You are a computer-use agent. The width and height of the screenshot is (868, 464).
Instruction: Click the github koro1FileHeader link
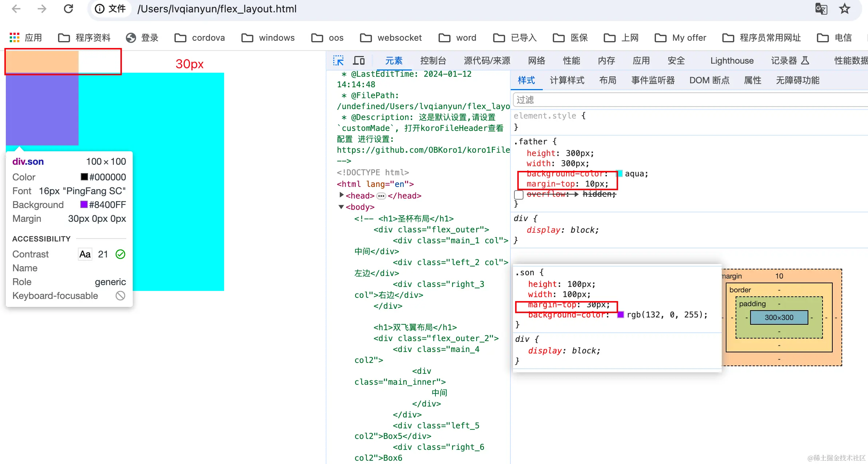[423, 150]
